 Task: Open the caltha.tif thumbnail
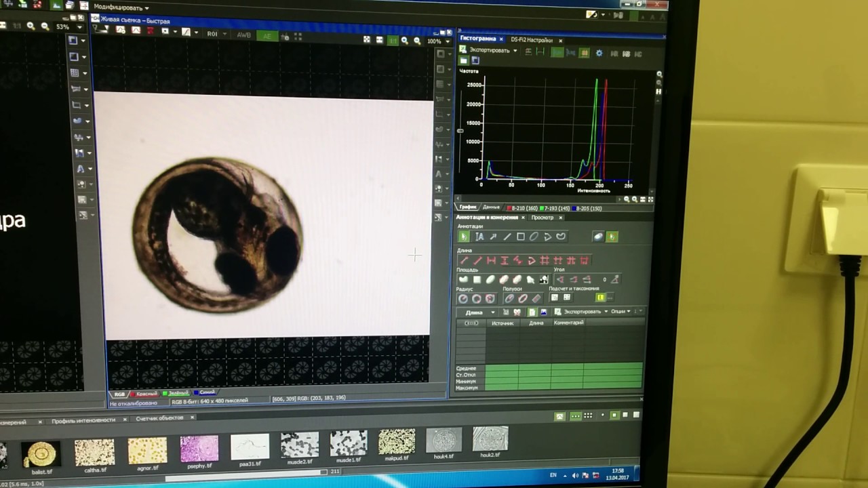[94, 452]
